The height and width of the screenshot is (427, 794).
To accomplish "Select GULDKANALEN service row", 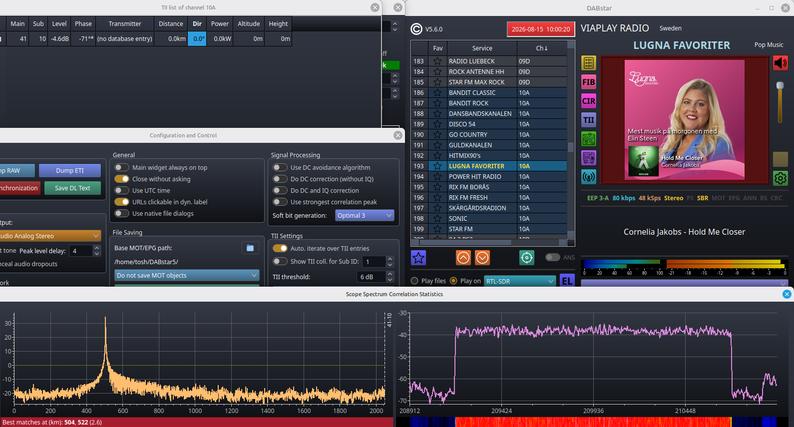I will point(489,145).
